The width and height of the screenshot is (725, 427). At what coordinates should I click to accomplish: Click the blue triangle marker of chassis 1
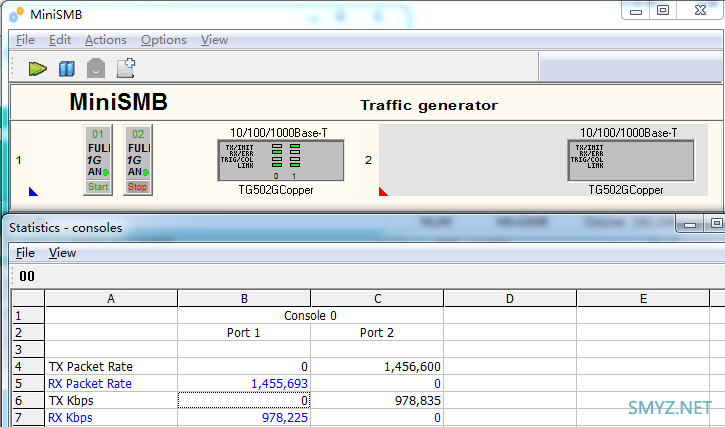point(33,192)
